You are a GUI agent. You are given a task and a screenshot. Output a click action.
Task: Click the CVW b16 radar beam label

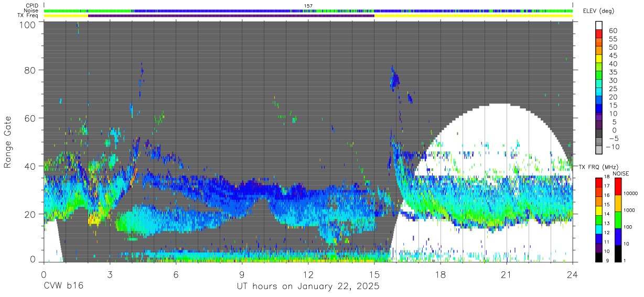tap(63, 286)
